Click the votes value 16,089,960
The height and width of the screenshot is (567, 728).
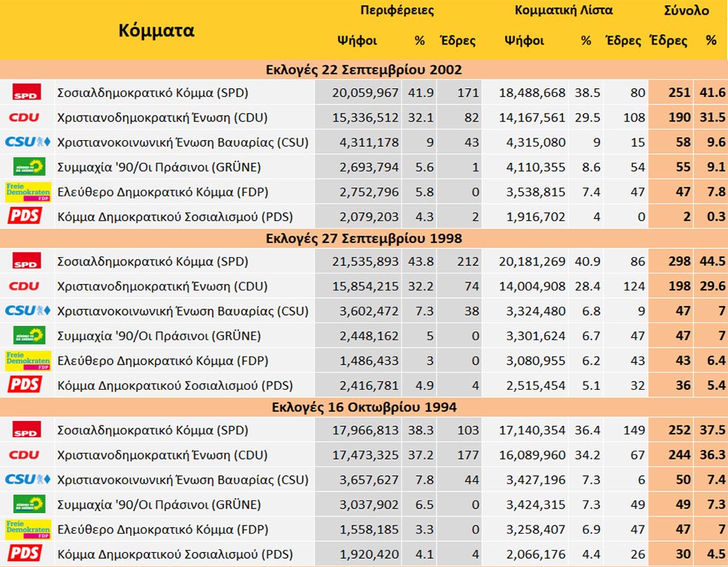click(x=532, y=455)
